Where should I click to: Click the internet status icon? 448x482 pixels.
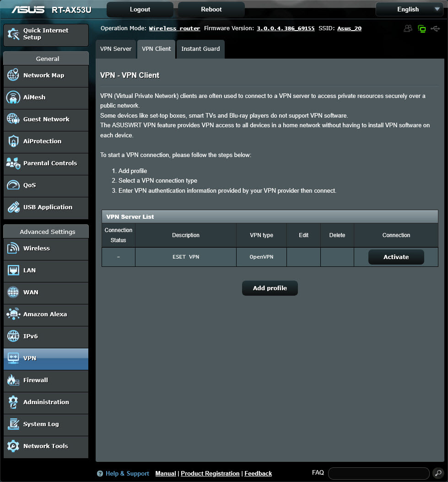click(x=421, y=28)
